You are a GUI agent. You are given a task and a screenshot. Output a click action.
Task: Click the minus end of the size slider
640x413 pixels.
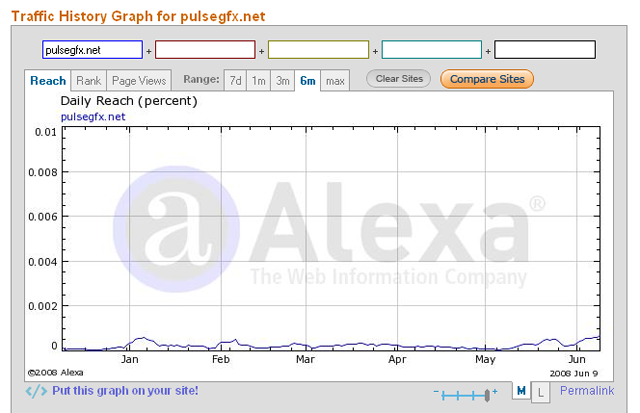click(436, 392)
